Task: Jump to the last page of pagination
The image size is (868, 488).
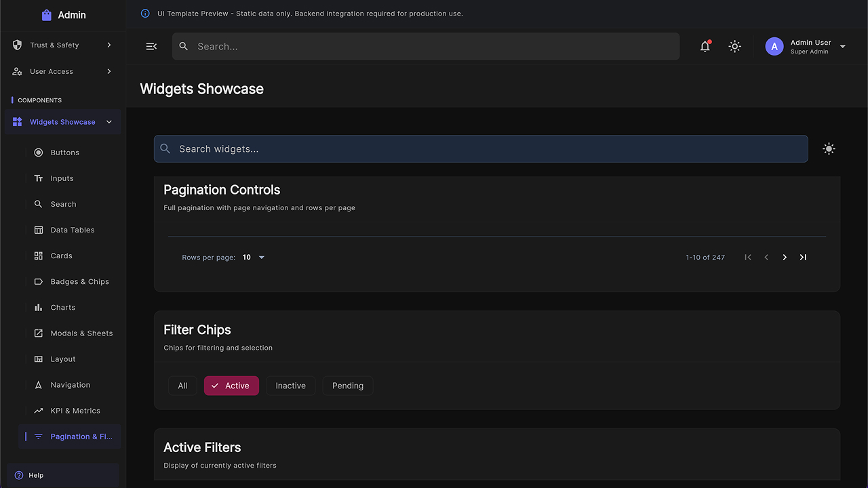Action: pyautogui.click(x=803, y=258)
